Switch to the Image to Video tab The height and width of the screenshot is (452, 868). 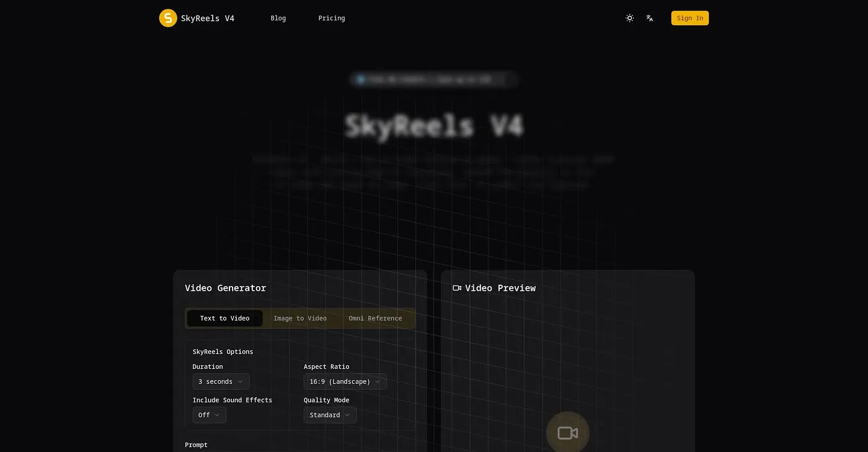point(300,318)
